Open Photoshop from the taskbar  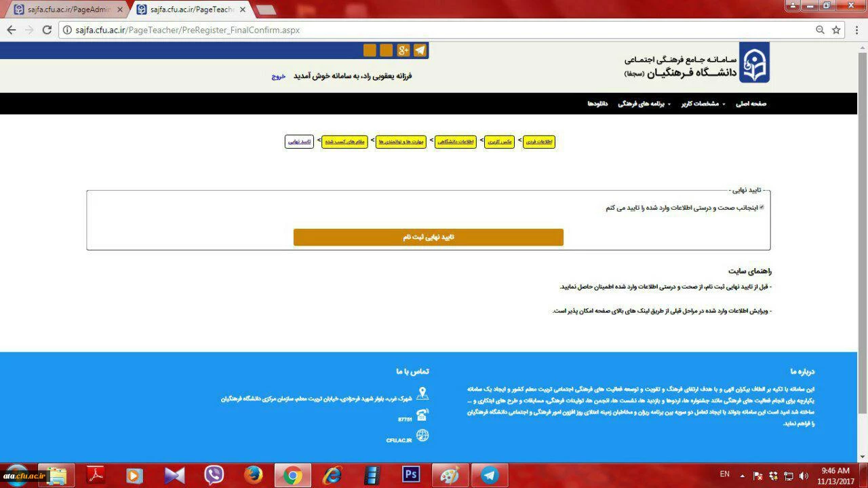click(411, 474)
